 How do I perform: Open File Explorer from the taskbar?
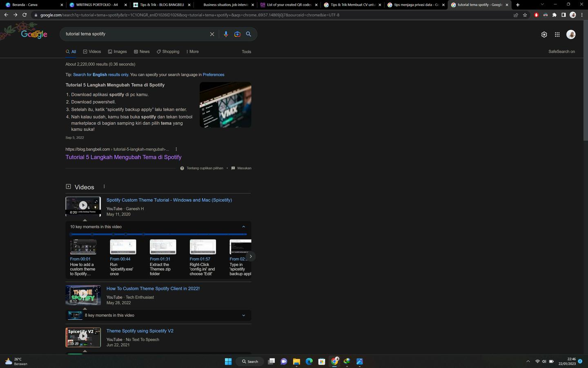point(296,361)
